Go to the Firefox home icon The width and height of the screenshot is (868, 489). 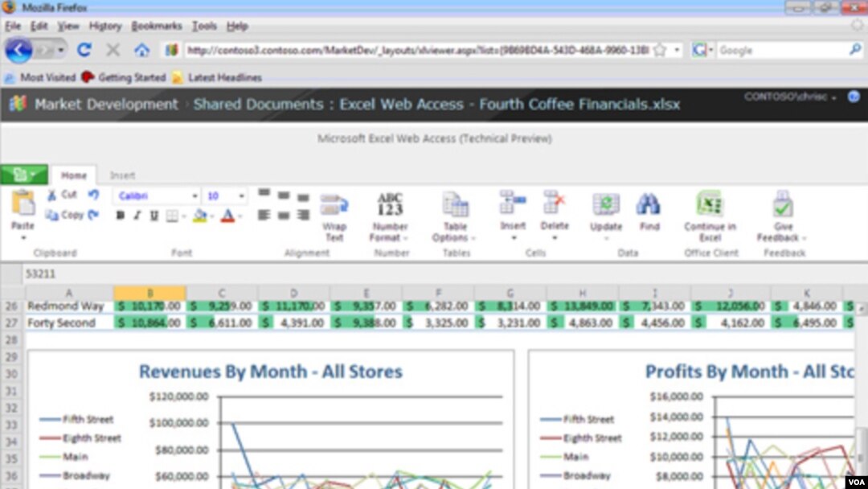(x=141, y=51)
